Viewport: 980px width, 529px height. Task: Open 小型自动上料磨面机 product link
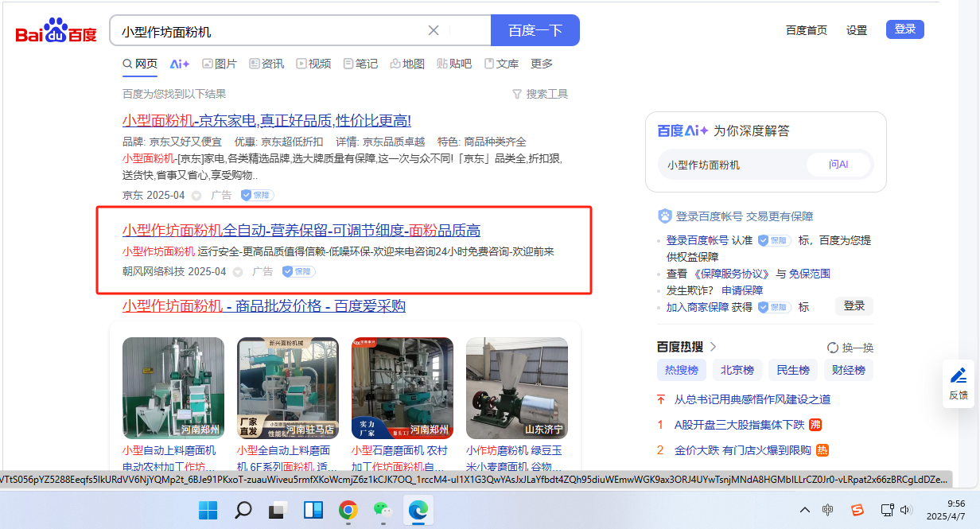(169, 458)
